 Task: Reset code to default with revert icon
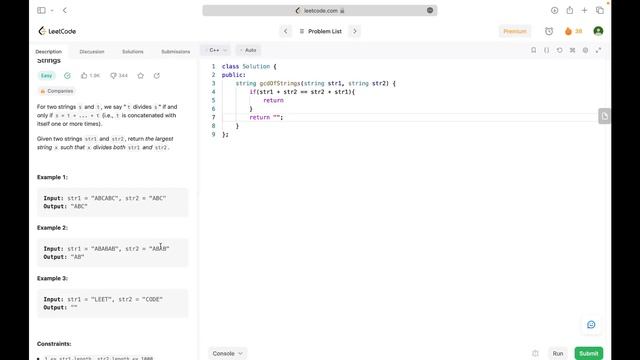click(x=560, y=50)
